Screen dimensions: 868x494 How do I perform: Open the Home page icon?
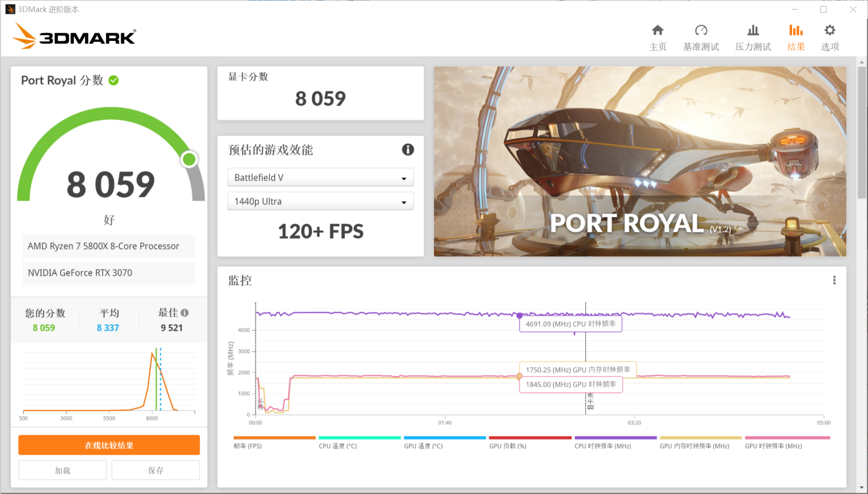[658, 31]
